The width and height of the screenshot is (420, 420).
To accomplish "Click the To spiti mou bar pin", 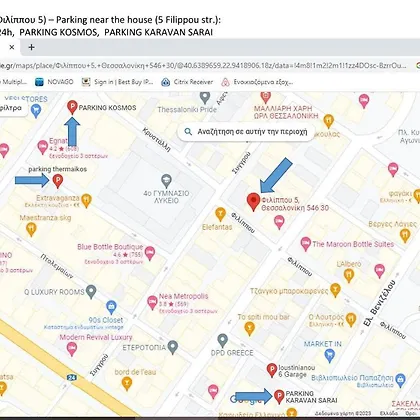I will pos(249,329).
